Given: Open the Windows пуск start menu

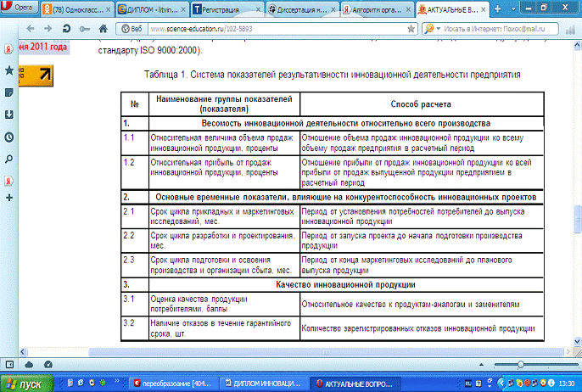Looking at the screenshot, I should 27,384.
